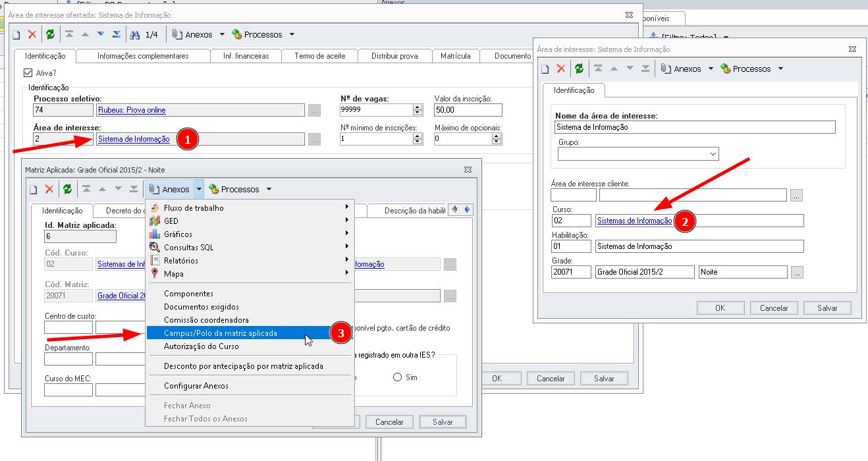Open Distribuir prova tab
868x461 pixels.
coord(394,56)
